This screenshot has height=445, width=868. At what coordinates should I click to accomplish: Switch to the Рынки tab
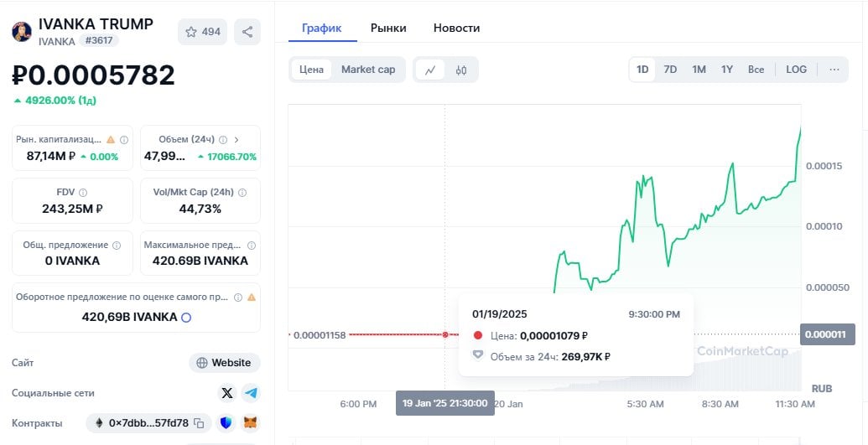point(388,28)
